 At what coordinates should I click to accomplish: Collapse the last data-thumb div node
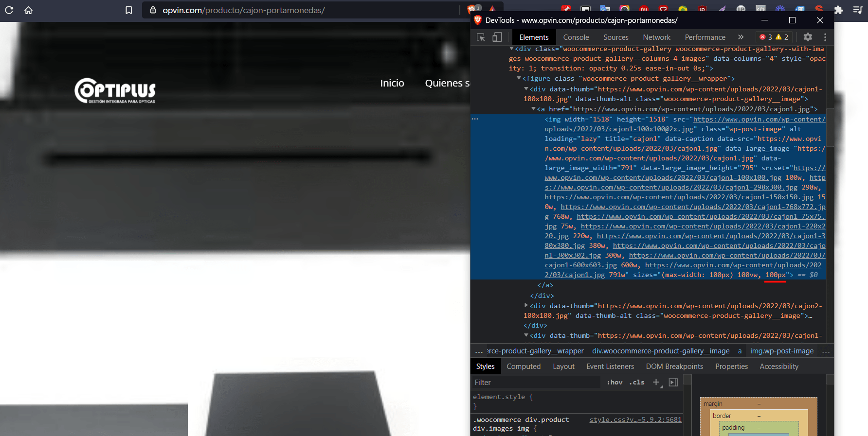(526, 335)
